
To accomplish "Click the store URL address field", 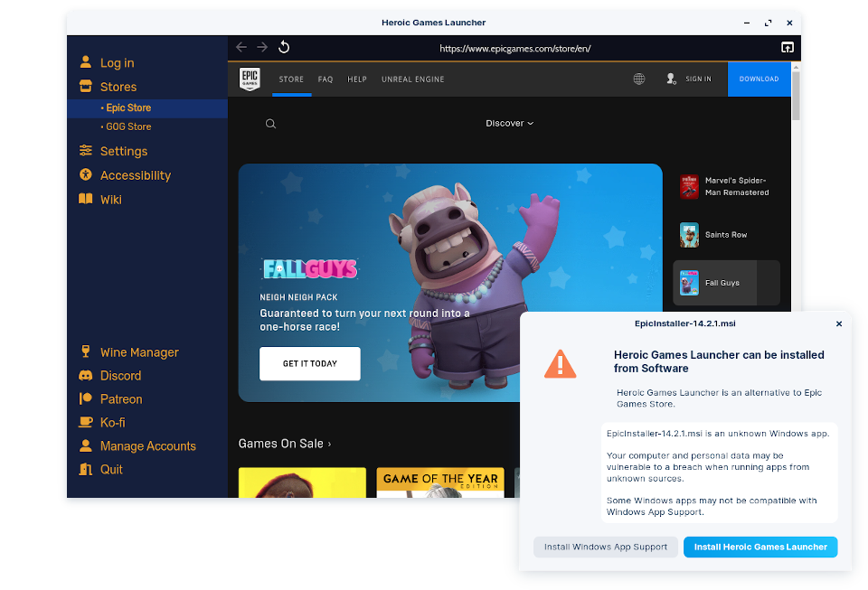I will click(x=514, y=48).
